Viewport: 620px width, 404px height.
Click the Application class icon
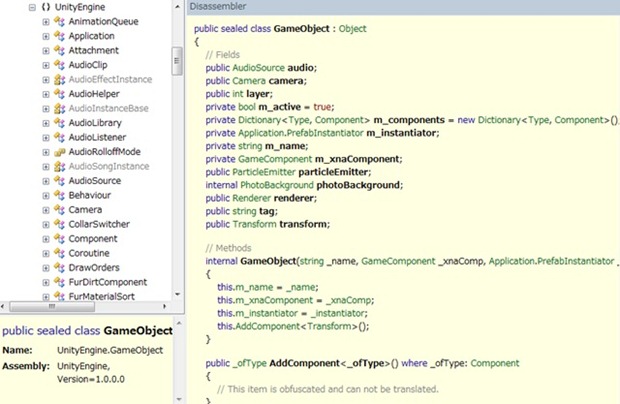59,36
